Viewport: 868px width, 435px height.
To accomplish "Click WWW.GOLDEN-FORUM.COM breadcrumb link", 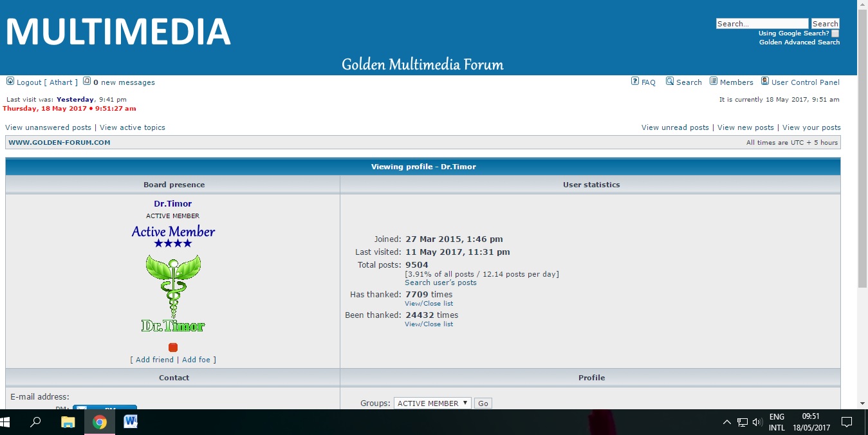I will click(x=59, y=143).
